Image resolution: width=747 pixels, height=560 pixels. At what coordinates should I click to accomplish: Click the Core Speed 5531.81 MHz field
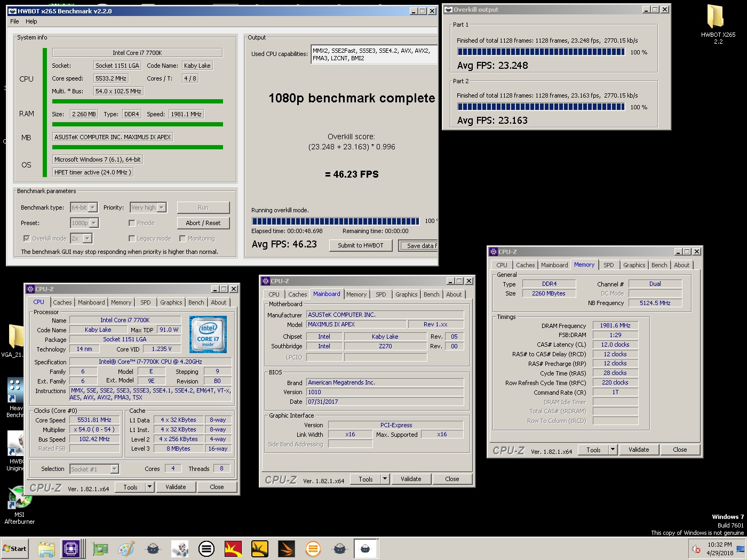tap(94, 420)
